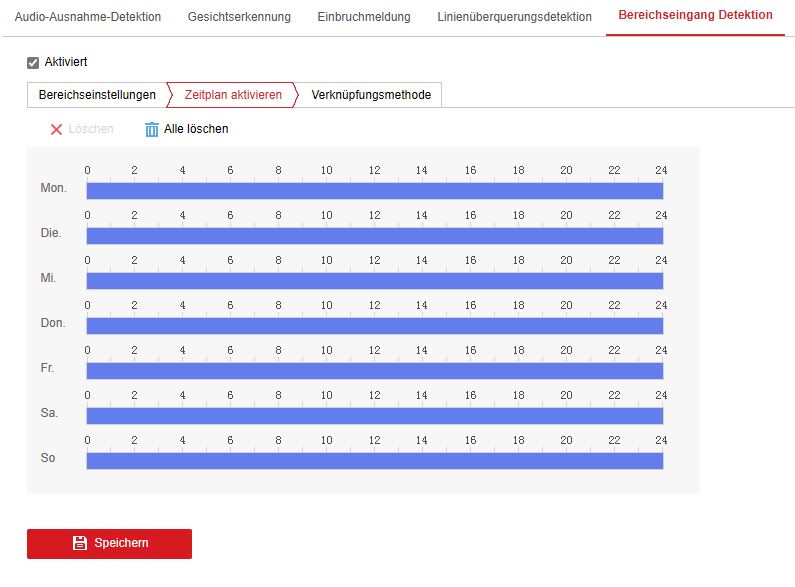Toggle the Aktiviert checkbox
Screen dimensions: 795x587
pos(33,62)
